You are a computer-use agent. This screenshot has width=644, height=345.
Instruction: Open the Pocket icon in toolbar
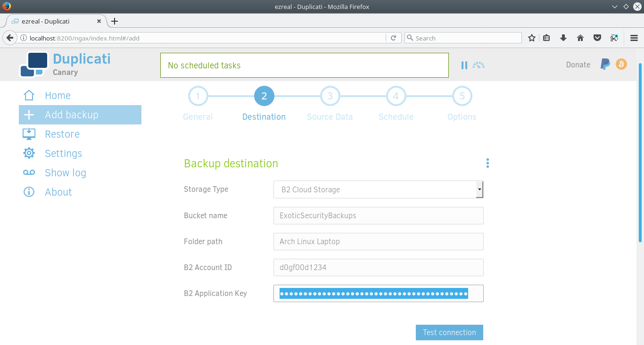click(x=597, y=38)
